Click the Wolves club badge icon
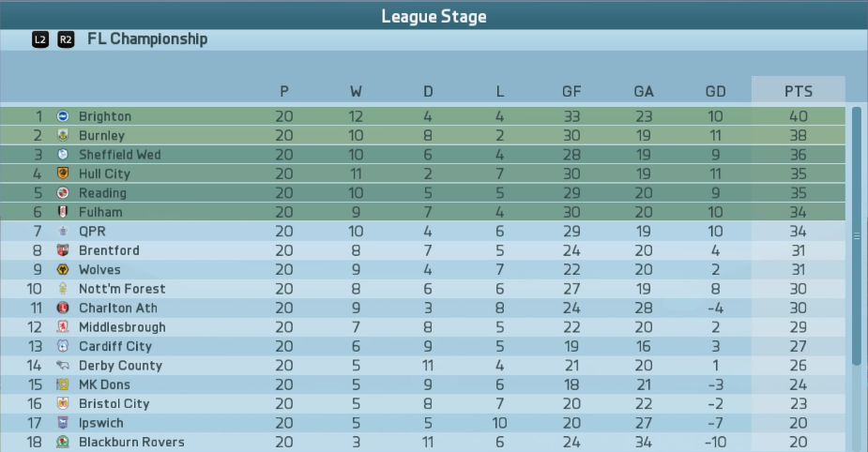The width and height of the screenshot is (868, 452). click(63, 269)
